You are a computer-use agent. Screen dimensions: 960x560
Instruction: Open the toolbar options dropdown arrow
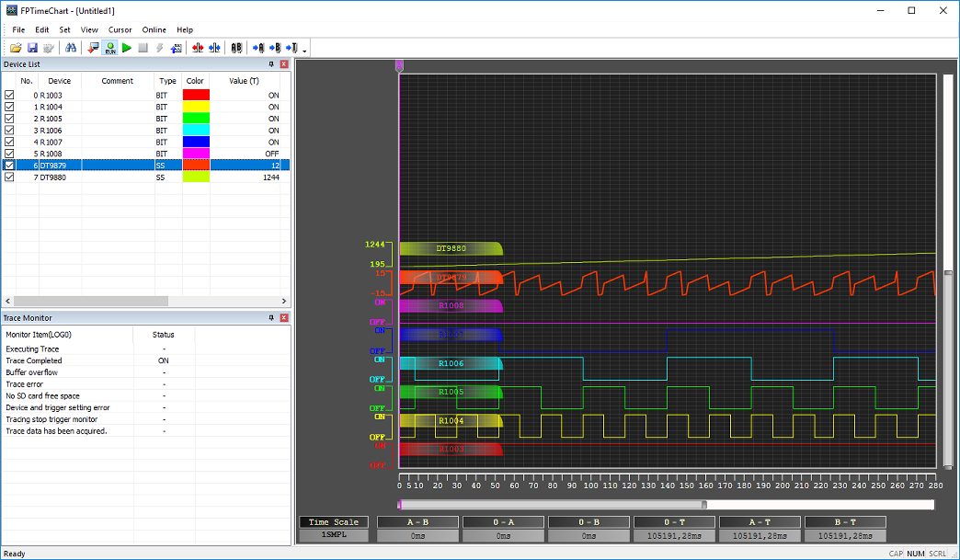tap(304, 50)
